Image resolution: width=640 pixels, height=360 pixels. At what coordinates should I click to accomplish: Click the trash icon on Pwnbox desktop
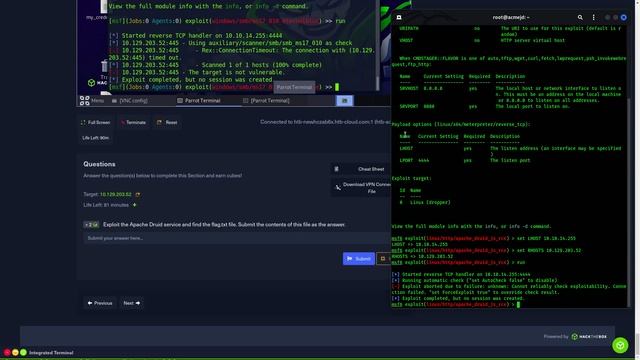pyautogui.click(x=104, y=66)
